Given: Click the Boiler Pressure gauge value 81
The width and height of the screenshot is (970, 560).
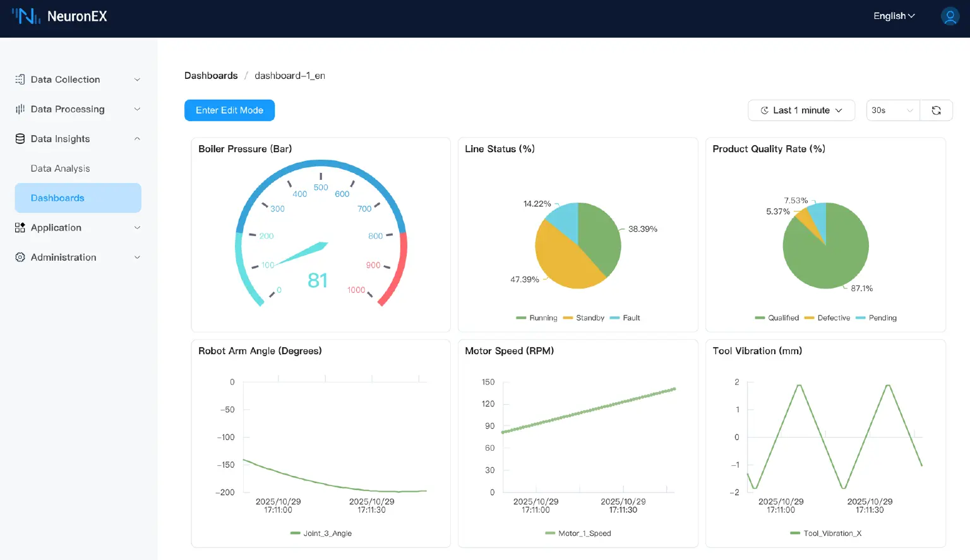Looking at the screenshot, I should 318,280.
